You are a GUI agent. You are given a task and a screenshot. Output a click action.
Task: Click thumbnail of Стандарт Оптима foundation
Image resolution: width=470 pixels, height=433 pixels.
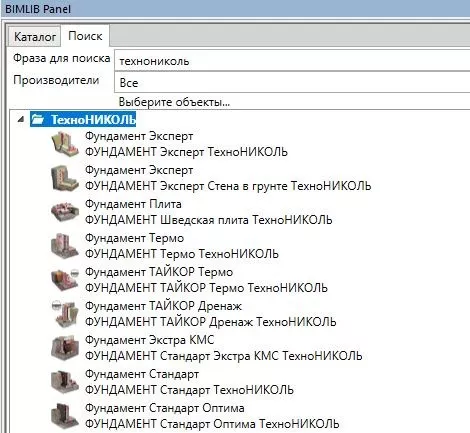pyautogui.click(x=65, y=416)
